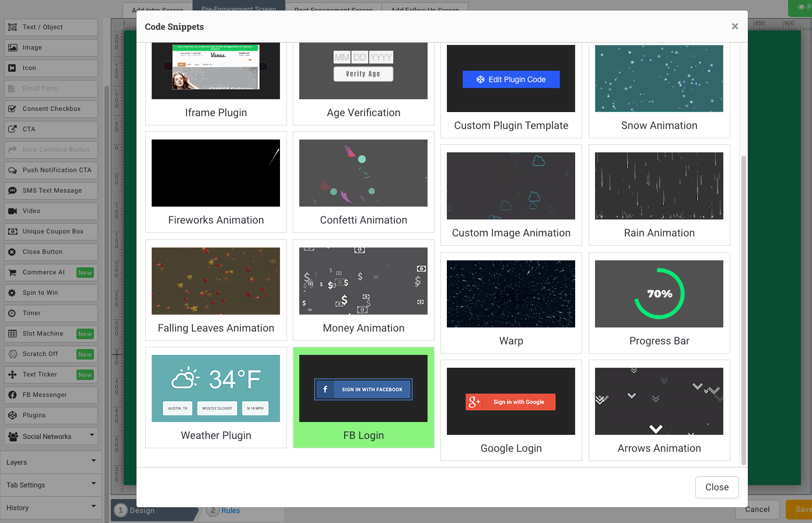Open the History panel
The image size is (812, 523).
tap(51, 507)
